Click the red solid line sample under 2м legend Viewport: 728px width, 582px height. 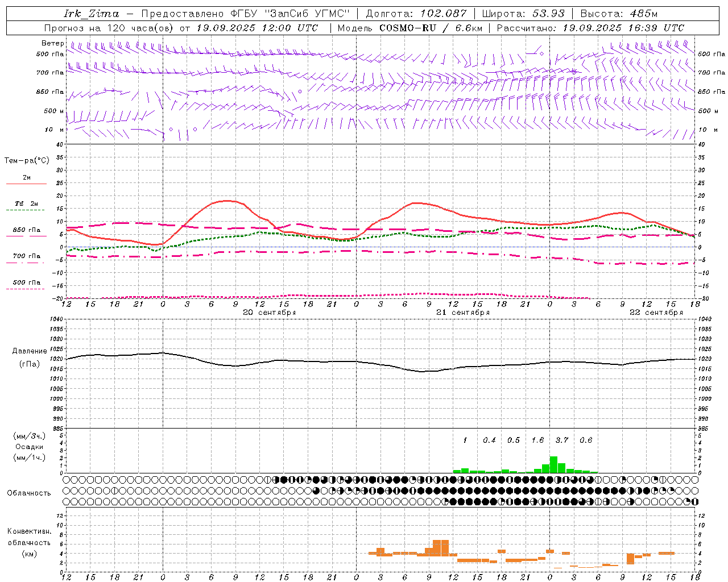(x=26, y=184)
